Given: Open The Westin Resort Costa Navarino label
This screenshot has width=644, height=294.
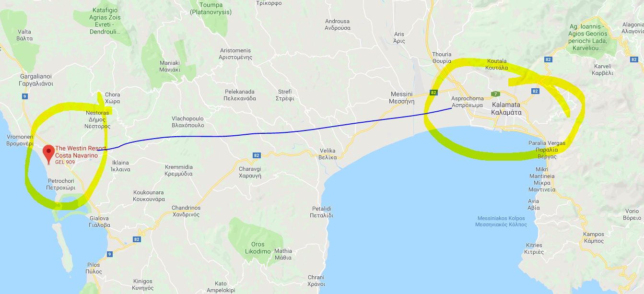Looking at the screenshot, I should pyautogui.click(x=77, y=152).
